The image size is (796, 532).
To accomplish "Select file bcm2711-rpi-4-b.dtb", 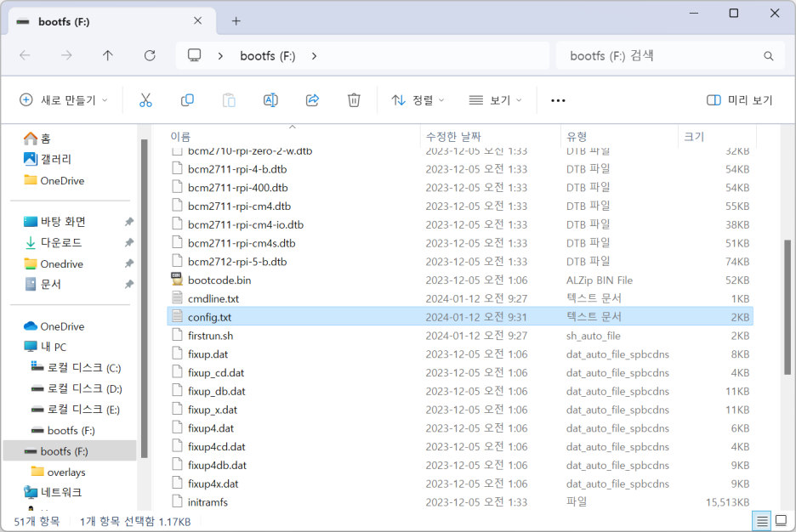I will coord(237,169).
